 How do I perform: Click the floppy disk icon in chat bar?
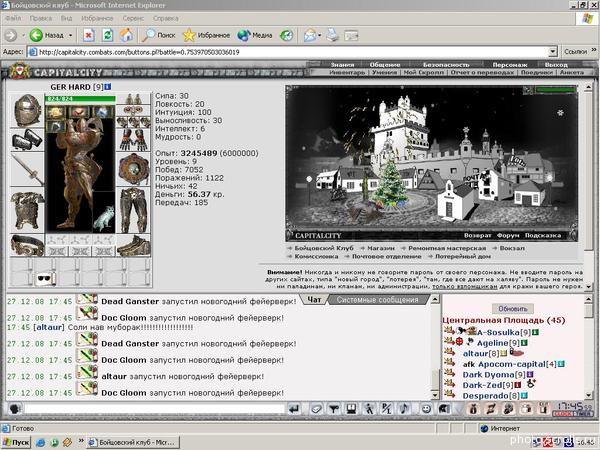[352, 409]
